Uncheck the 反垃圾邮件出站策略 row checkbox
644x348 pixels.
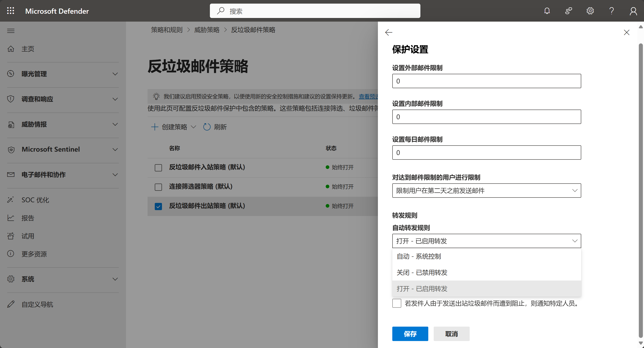158,206
